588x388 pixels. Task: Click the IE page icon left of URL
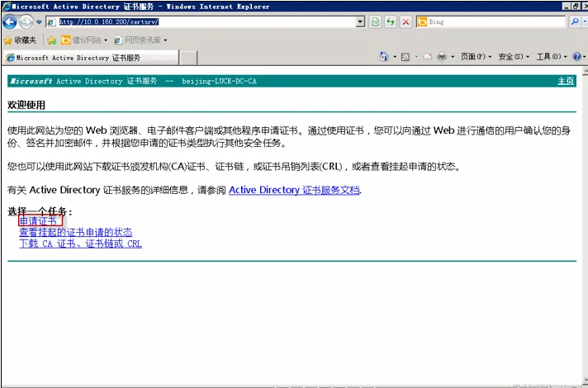51,22
